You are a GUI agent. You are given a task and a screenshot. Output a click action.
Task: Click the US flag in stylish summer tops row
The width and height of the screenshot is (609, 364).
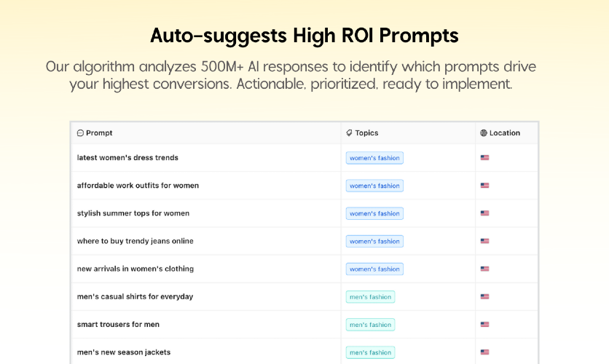(484, 213)
